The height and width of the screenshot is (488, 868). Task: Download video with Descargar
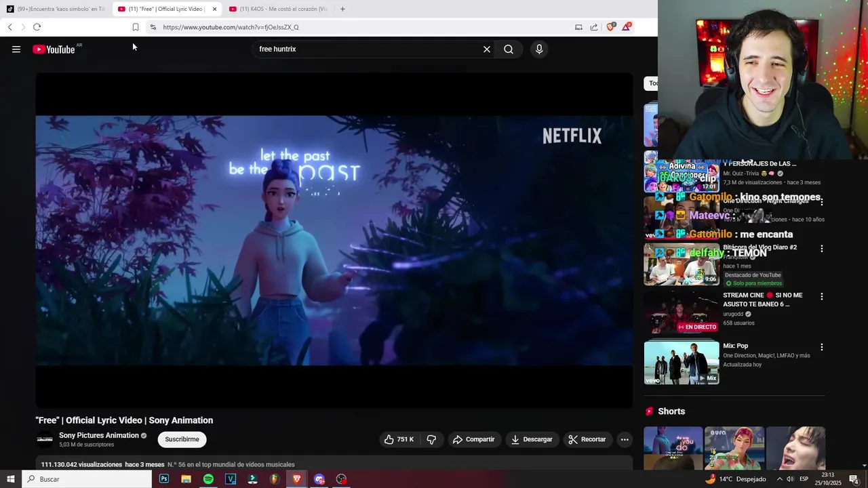pyautogui.click(x=532, y=439)
